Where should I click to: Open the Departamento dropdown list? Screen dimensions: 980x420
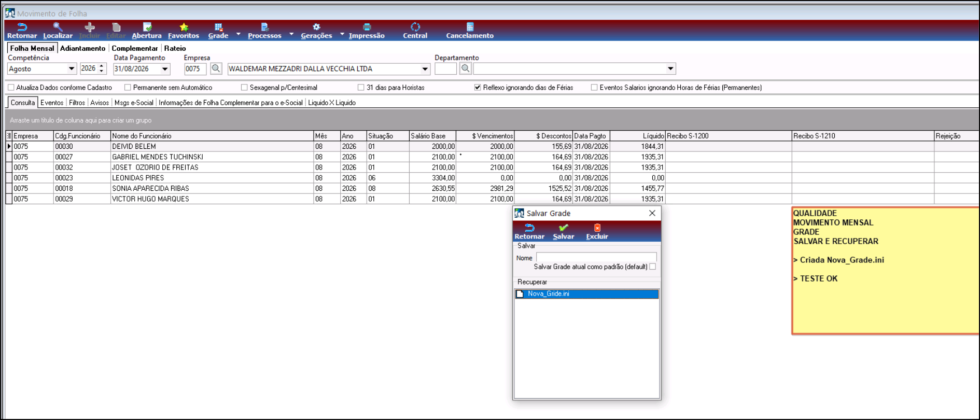(670, 68)
